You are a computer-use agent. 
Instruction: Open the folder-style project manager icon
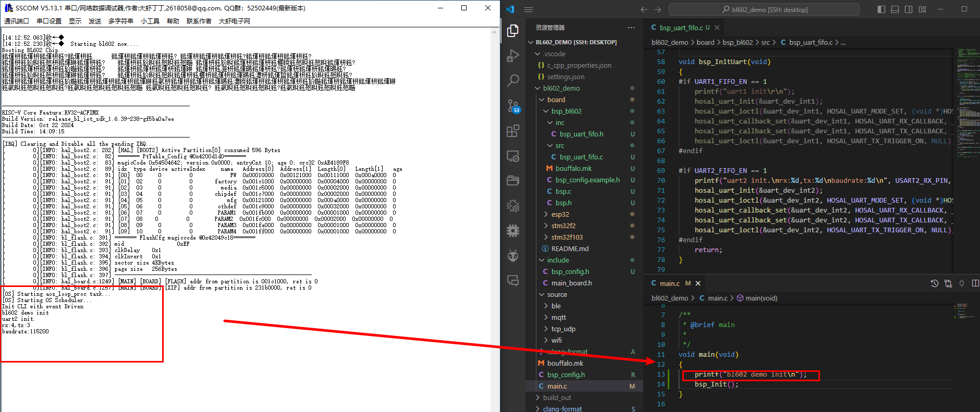(513, 181)
